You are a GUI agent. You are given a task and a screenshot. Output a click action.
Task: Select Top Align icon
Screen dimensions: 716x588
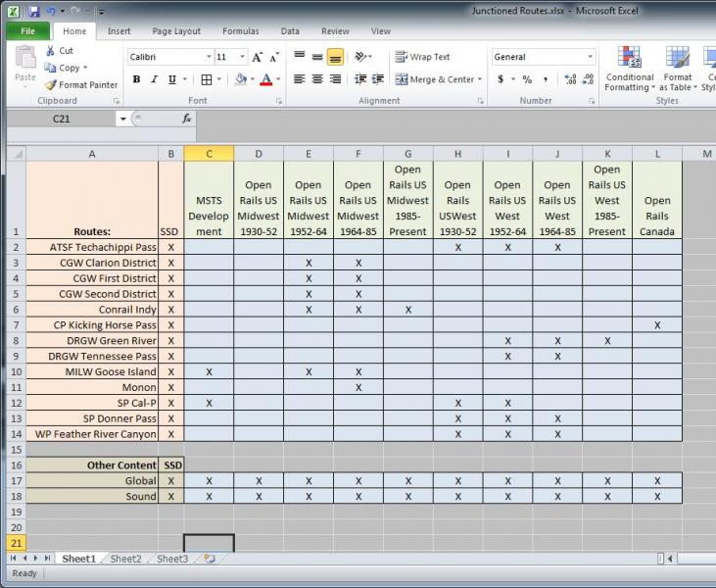click(x=300, y=57)
